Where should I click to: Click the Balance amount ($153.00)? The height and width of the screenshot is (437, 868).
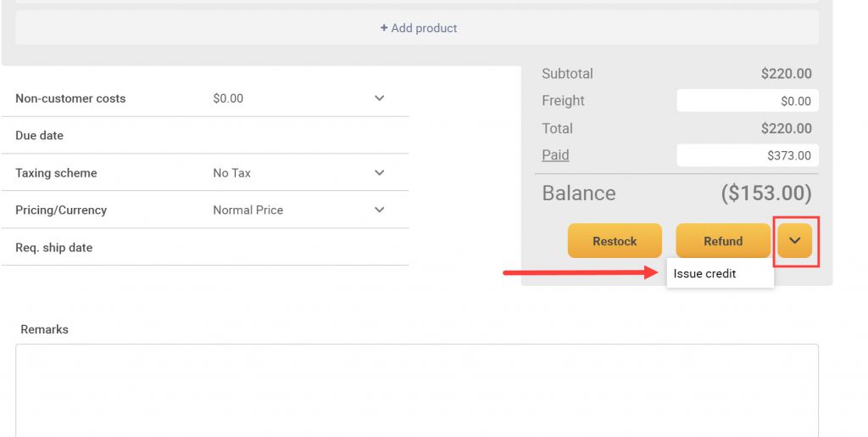(766, 193)
